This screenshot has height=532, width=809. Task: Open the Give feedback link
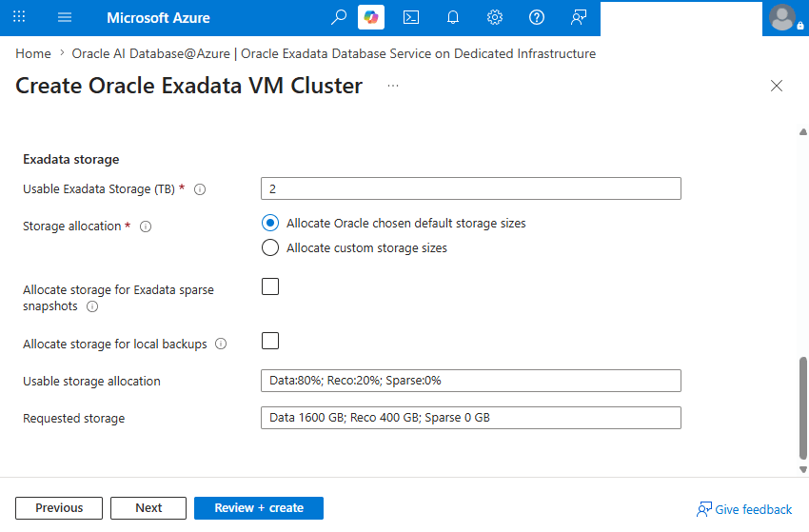(x=744, y=509)
